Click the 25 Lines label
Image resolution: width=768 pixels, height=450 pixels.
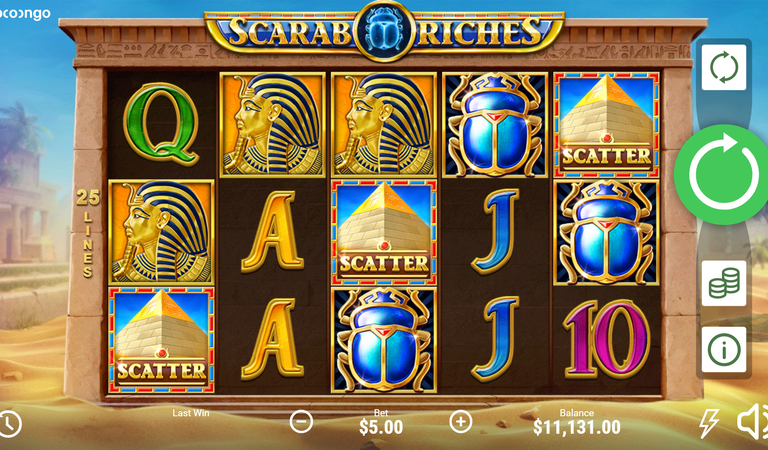pos(88,233)
